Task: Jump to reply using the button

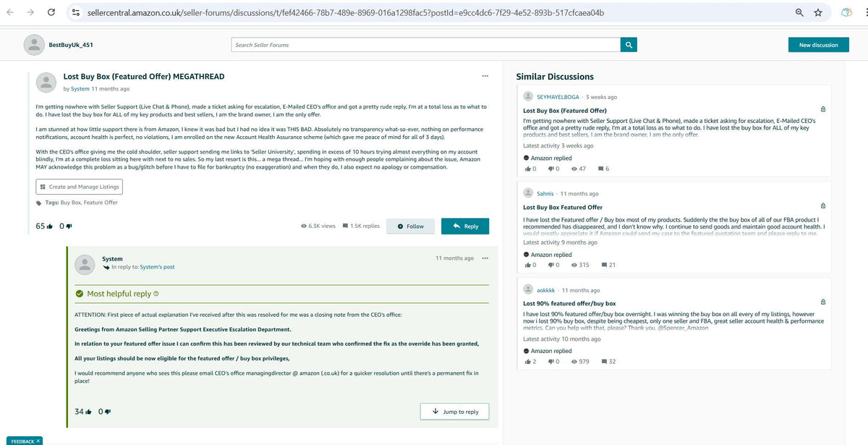Action: (454, 412)
